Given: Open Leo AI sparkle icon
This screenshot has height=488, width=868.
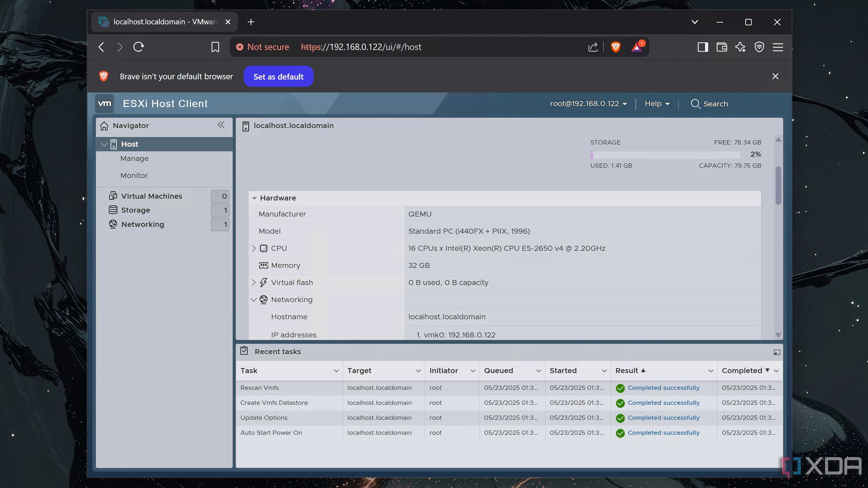Looking at the screenshot, I should click(x=740, y=47).
